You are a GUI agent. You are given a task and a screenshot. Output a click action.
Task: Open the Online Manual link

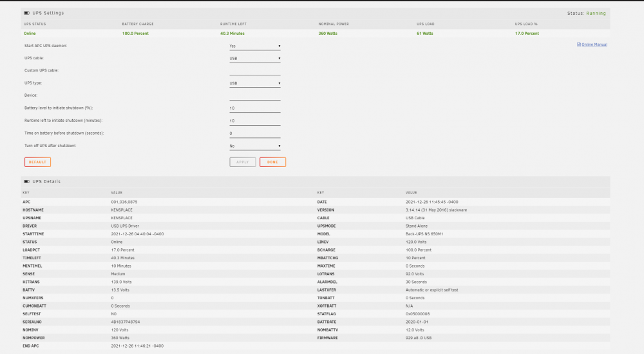(x=594, y=44)
